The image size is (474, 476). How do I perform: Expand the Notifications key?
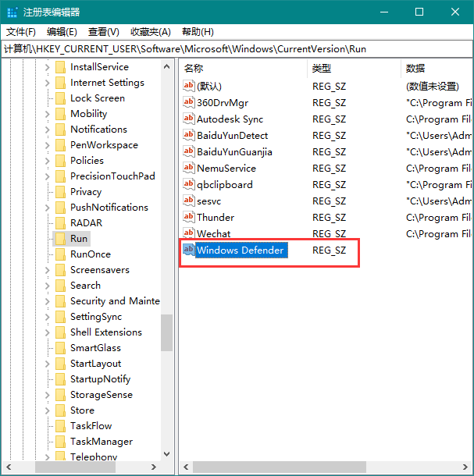tap(47, 130)
